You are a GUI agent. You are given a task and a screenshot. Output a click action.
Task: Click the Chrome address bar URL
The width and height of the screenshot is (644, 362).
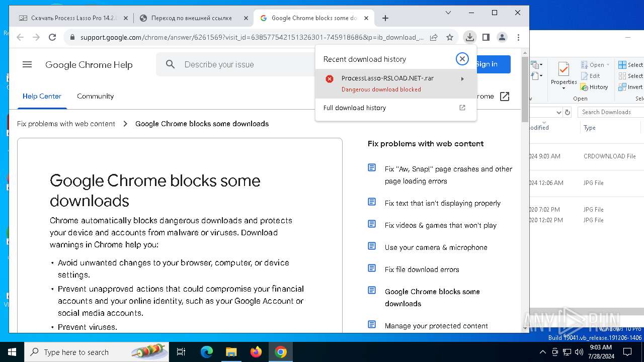(252, 37)
